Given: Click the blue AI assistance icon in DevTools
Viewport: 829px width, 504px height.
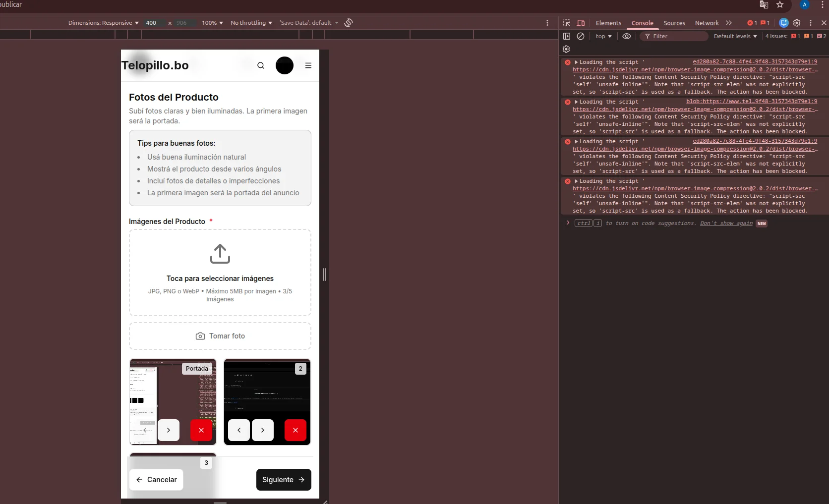Looking at the screenshot, I should point(784,23).
